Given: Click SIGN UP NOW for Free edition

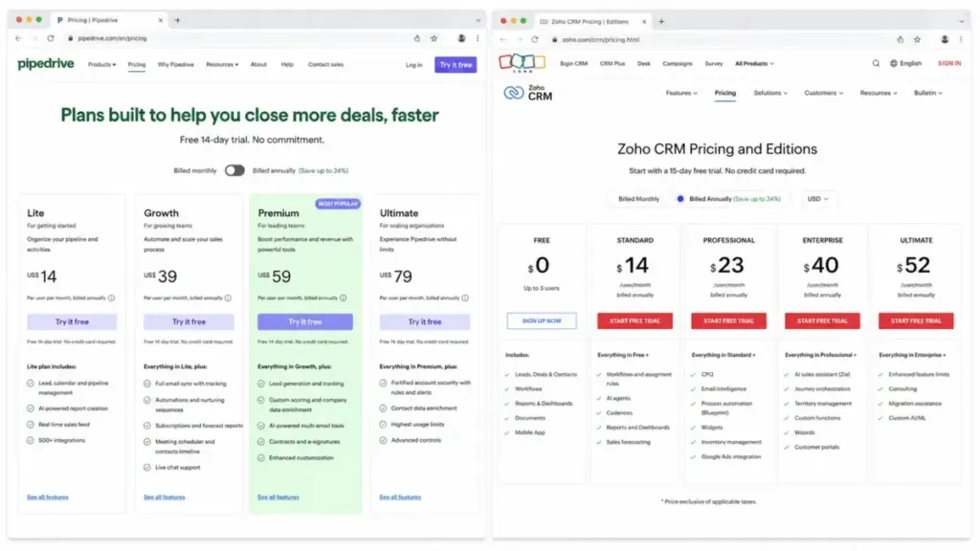Looking at the screenshot, I should click(x=542, y=320).
